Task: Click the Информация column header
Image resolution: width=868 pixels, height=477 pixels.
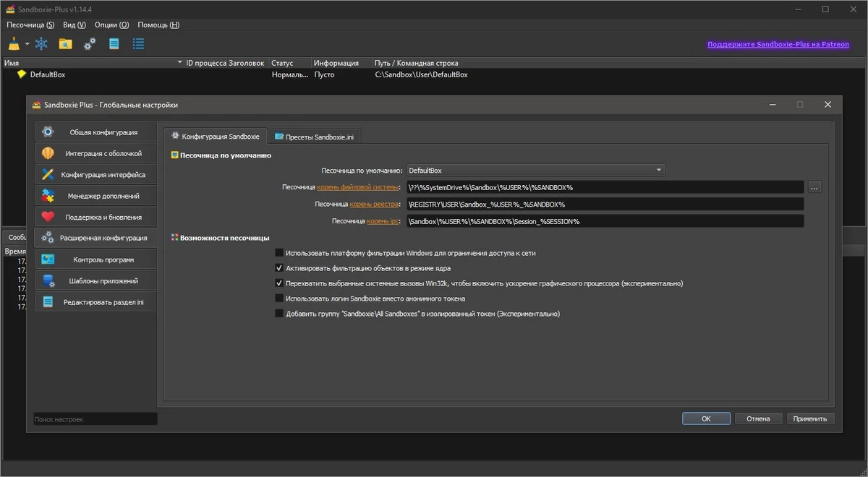Action: [x=341, y=63]
